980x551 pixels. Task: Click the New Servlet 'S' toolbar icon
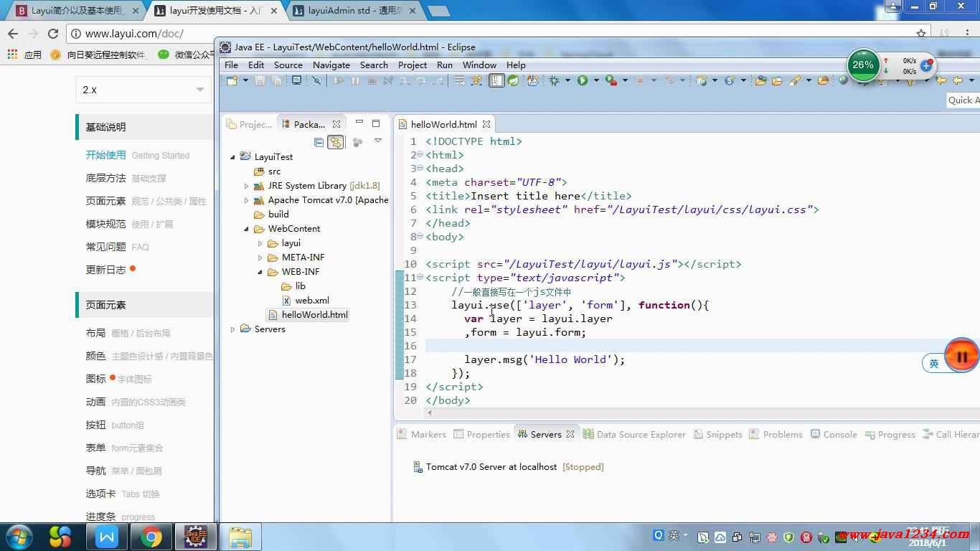click(x=730, y=81)
